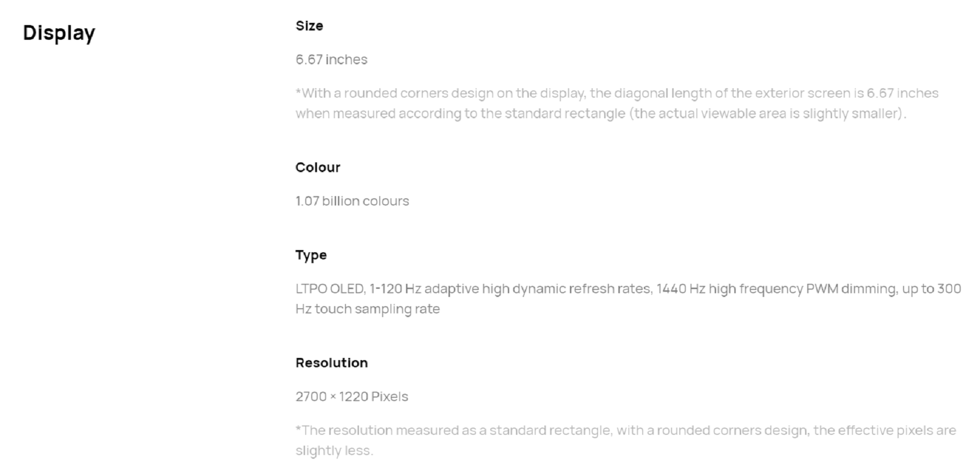Screen dimensions: 980x474
Task: Click the 6.67 inches value
Action: click(x=332, y=59)
